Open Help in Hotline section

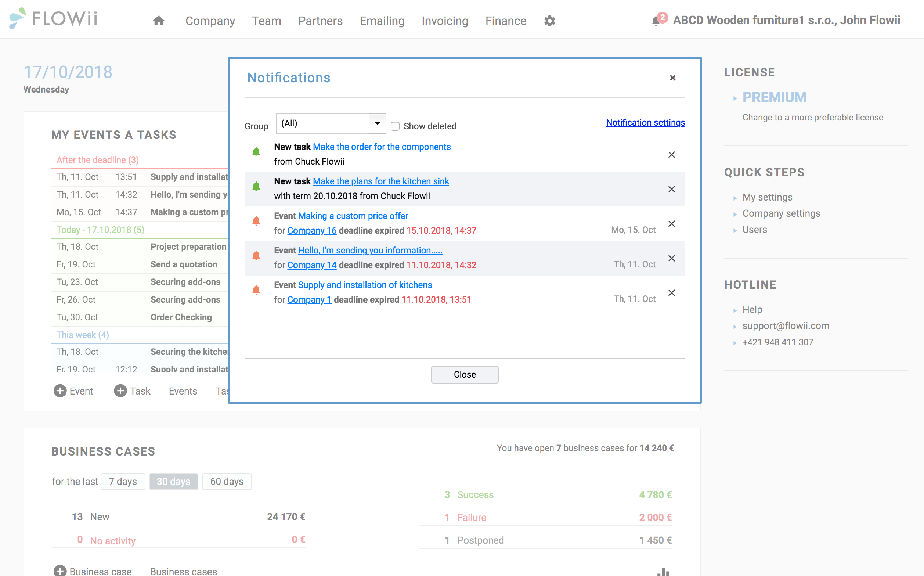(752, 310)
